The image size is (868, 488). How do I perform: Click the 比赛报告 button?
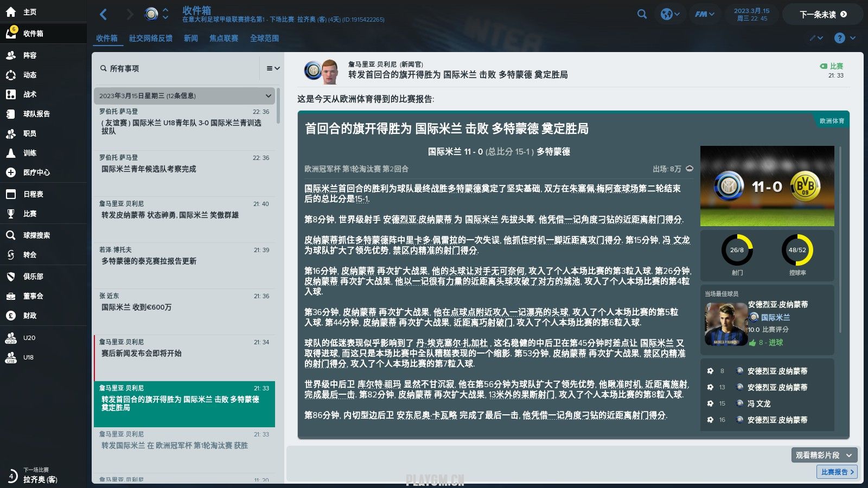[x=837, y=472]
